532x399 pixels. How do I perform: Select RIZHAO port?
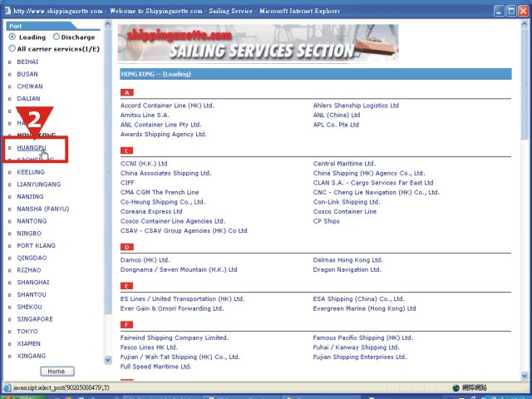pos(29,270)
